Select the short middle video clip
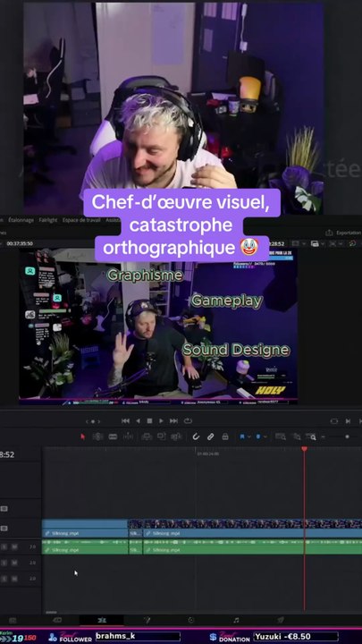 click(135, 529)
